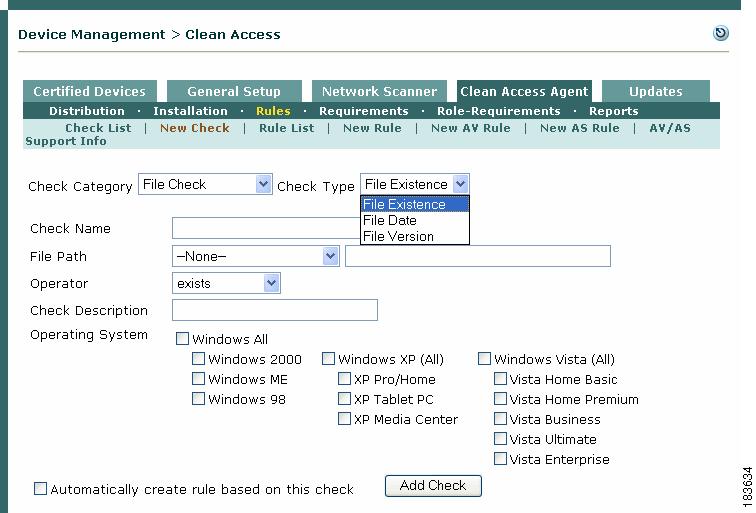Image resolution: width=756 pixels, height=513 pixels.
Task: Tick the XP Tablet PC checkbox
Action: click(x=344, y=399)
